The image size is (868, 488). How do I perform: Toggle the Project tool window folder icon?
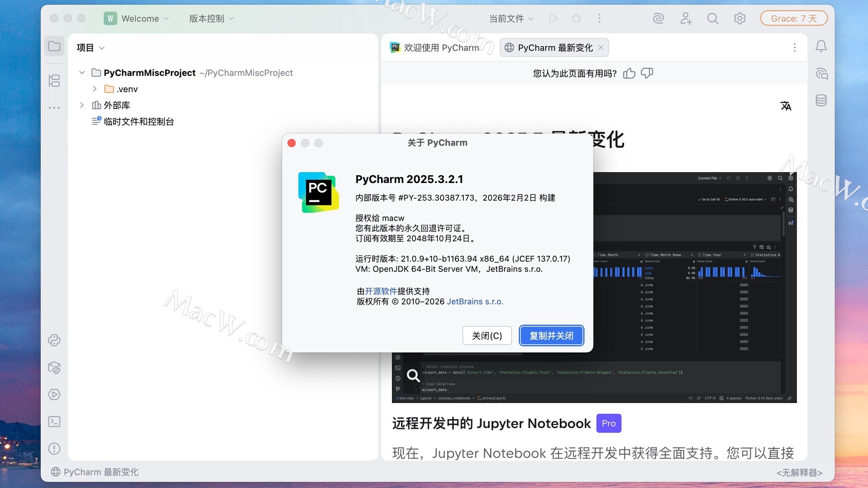pos(54,46)
